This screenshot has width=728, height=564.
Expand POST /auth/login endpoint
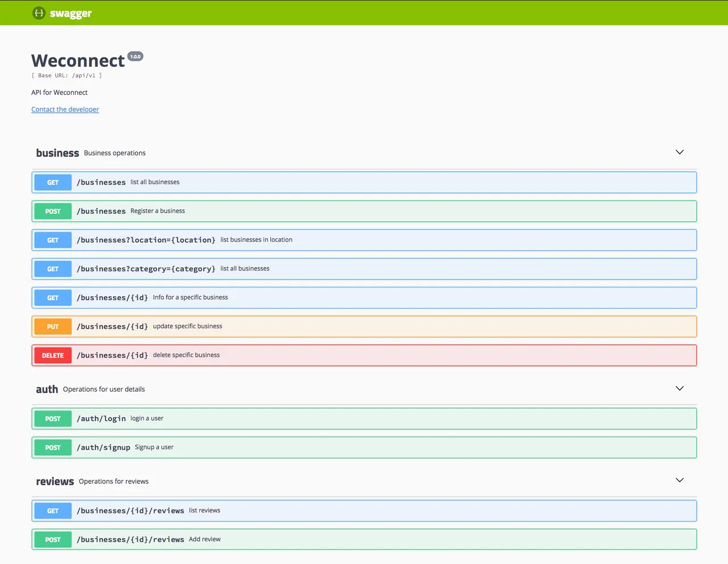(x=364, y=418)
